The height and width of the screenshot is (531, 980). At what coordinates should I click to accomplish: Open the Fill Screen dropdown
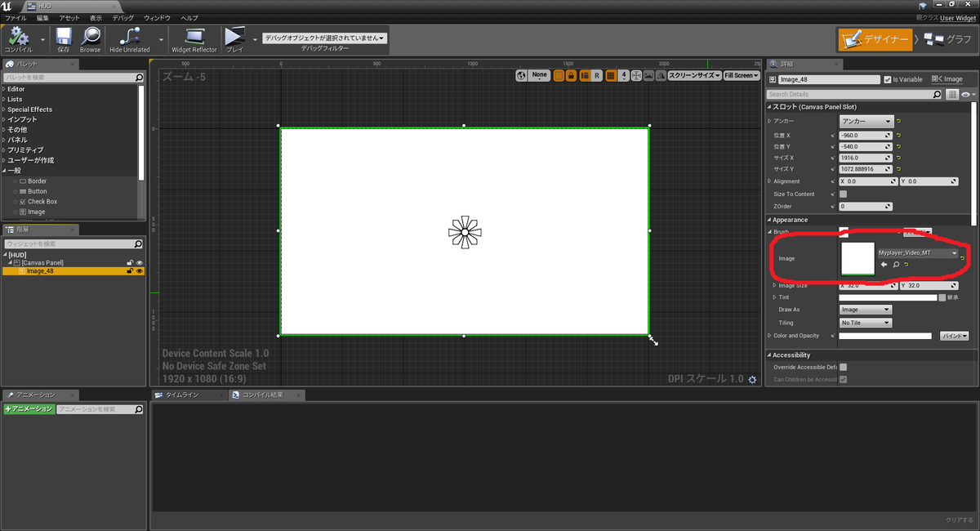click(x=742, y=75)
